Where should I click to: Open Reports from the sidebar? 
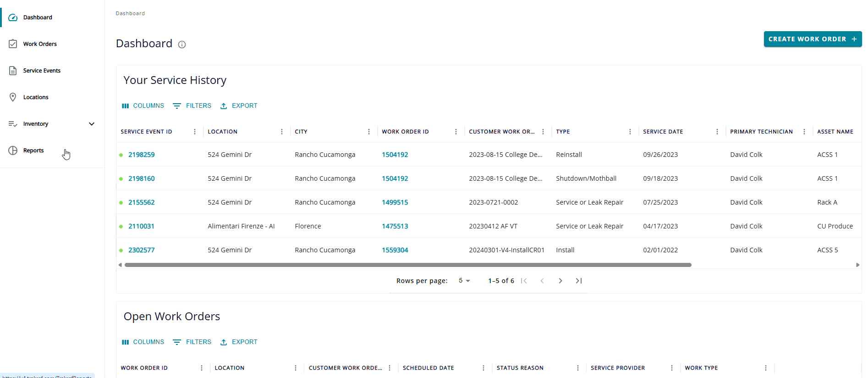[x=52, y=150]
